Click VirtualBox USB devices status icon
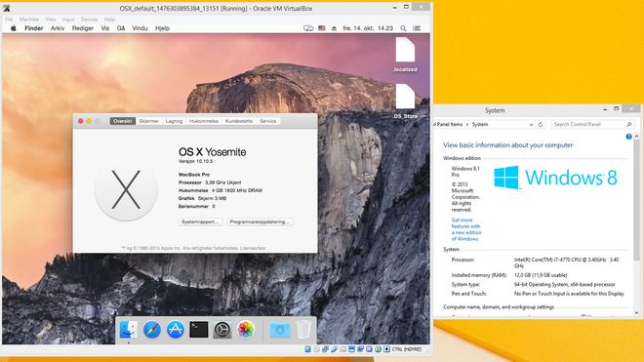Image resolution: width=644 pixels, height=362 pixels. [x=334, y=349]
